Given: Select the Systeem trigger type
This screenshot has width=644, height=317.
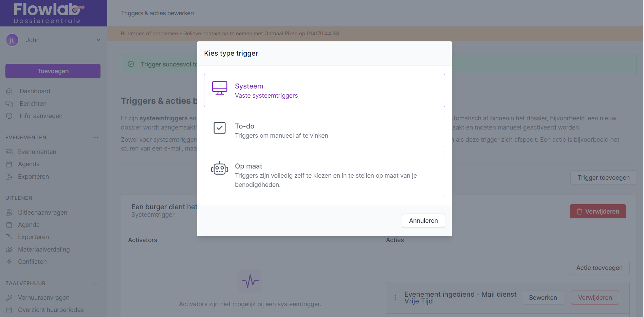Looking at the screenshot, I should click(324, 91).
